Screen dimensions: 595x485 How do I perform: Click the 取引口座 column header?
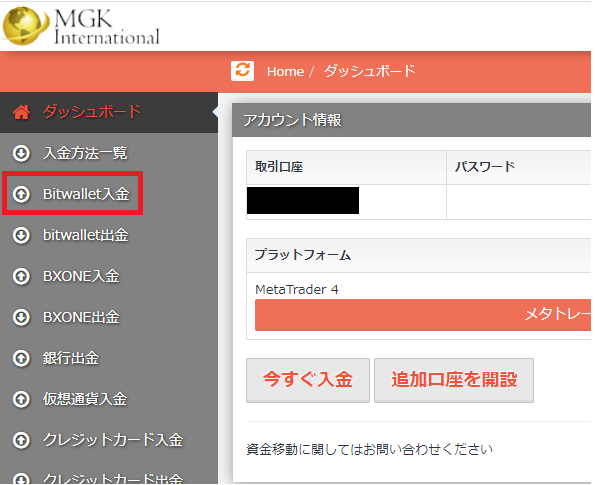[346, 167]
